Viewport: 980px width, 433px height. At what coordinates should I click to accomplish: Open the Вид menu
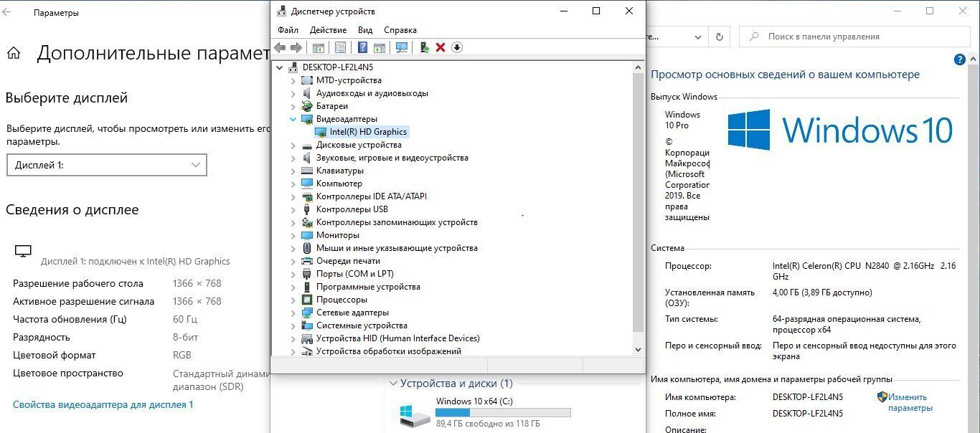[x=365, y=30]
